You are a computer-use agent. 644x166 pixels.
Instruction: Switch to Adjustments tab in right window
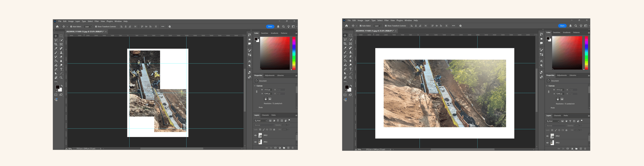562,75
